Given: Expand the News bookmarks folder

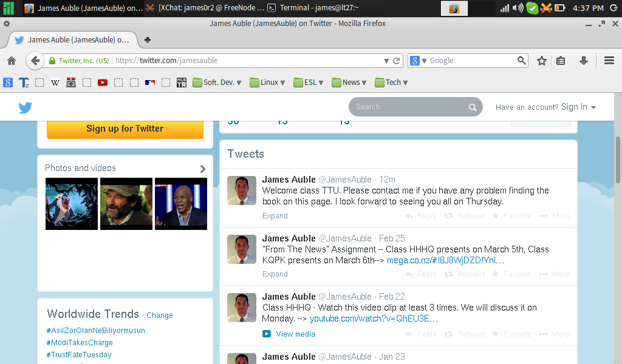Looking at the screenshot, I should click(x=349, y=83).
